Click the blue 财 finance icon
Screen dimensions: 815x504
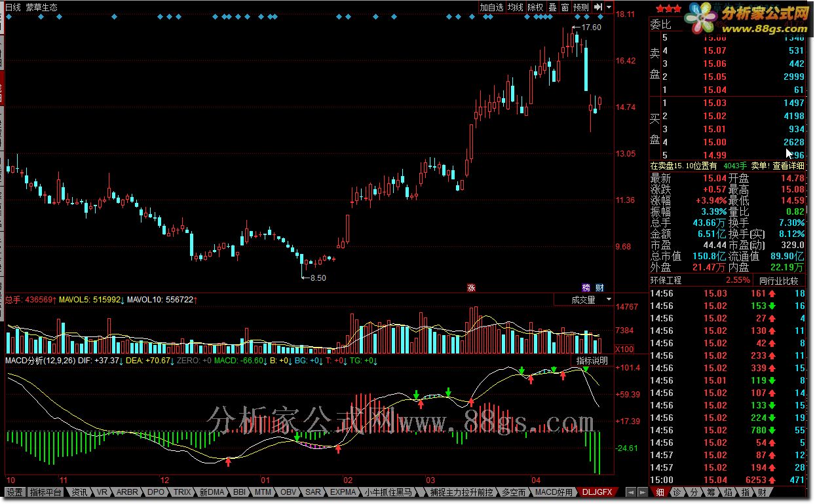click(x=599, y=287)
